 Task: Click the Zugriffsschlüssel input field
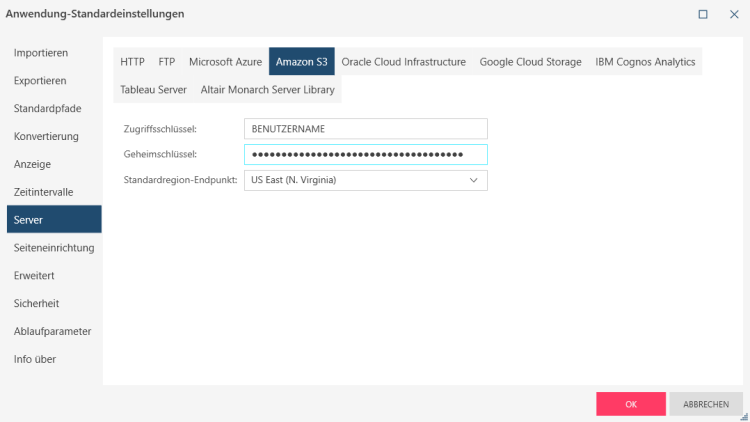365,129
